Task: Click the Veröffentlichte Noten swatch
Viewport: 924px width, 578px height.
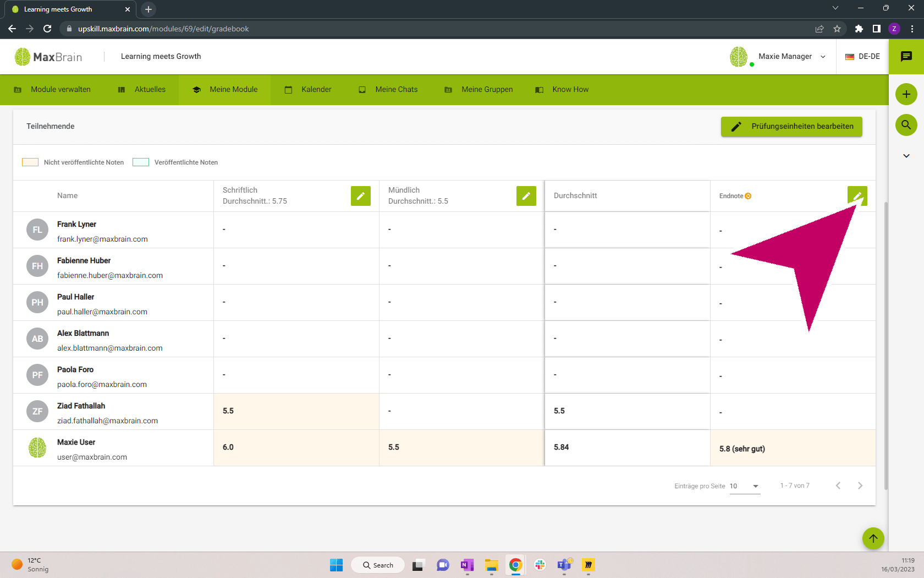Action: 141,162
